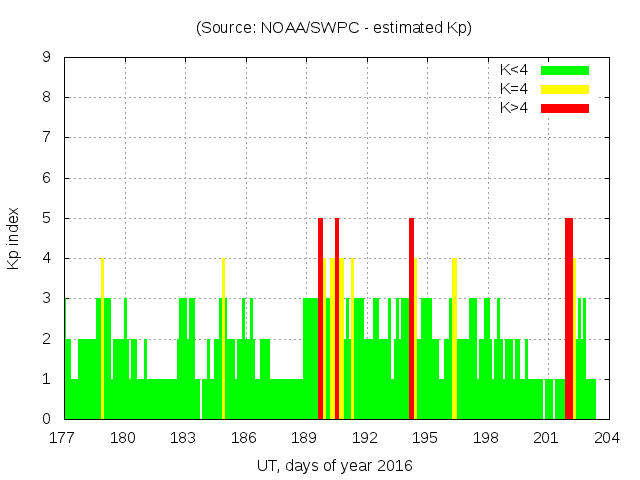Click the x-axis tick label 177

63,437
